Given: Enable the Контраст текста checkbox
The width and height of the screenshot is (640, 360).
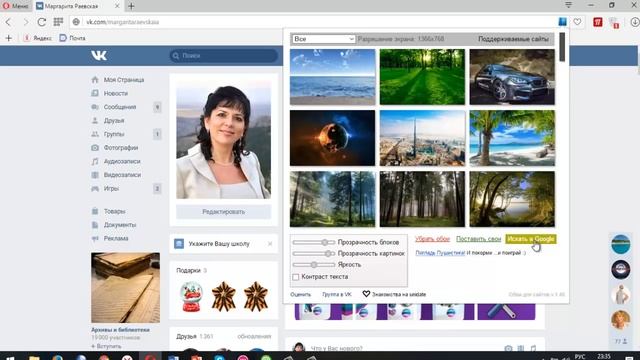Looking at the screenshot, I should 296,277.
